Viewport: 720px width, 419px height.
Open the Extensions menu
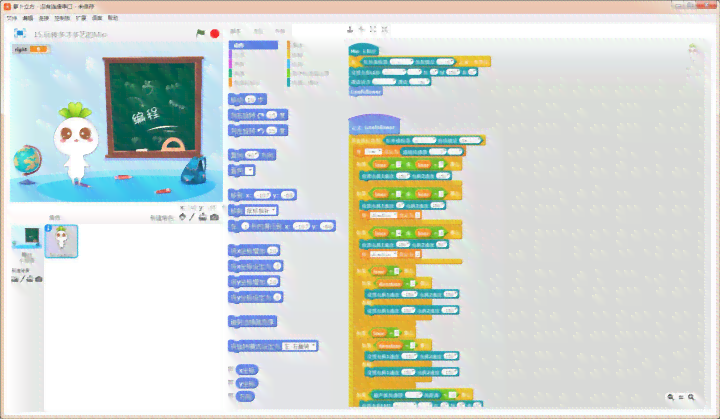click(81, 18)
